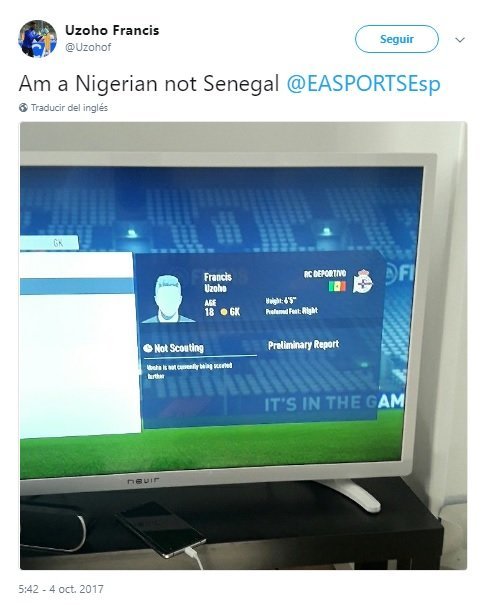Open Uzoho Francis's profile avatar

pyautogui.click(x=37, y=39)
